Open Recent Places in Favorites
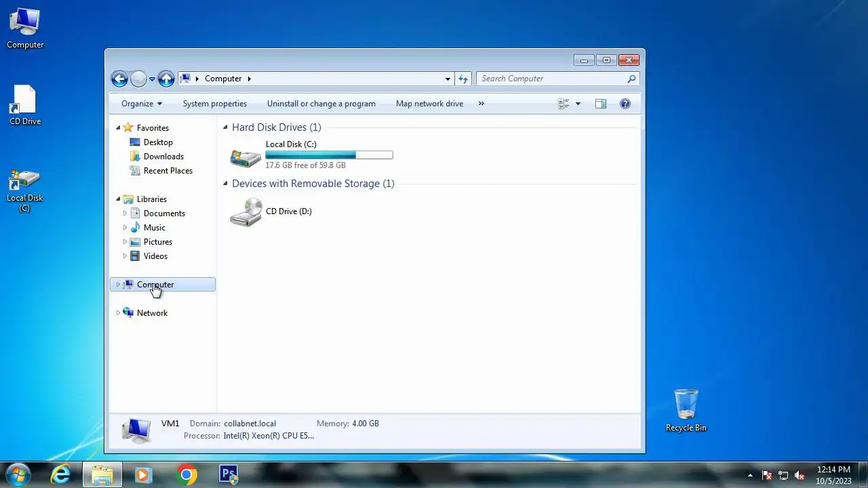868x488 pixels. click(x=168, y=170)
